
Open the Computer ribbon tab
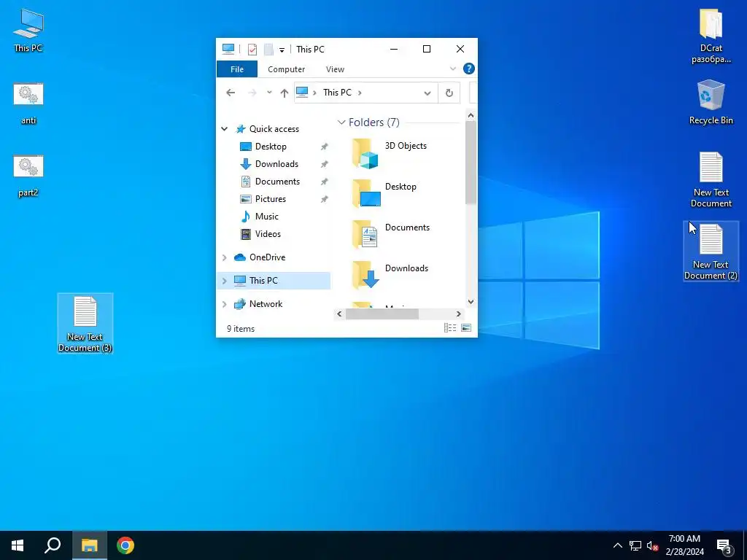tap(286, 69)
